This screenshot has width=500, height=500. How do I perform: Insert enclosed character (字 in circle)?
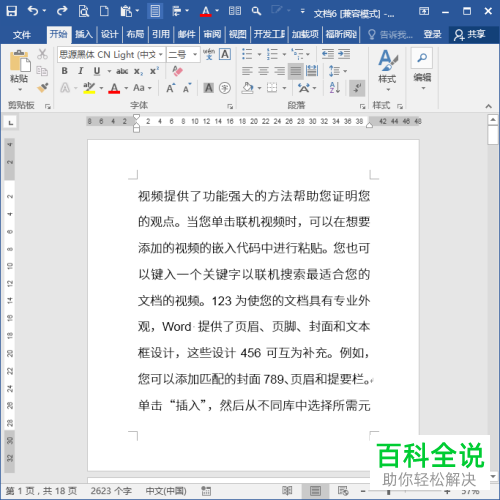point(225,88)
